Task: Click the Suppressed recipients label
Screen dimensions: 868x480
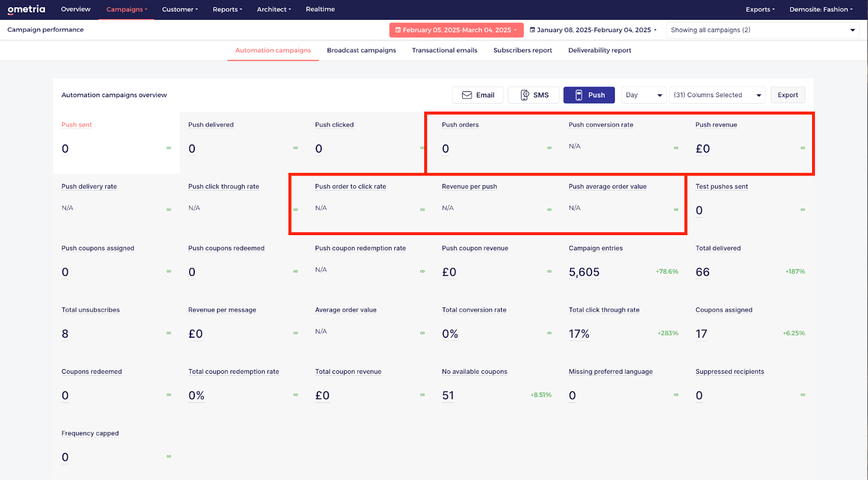Action: click(x=730, y=372)
